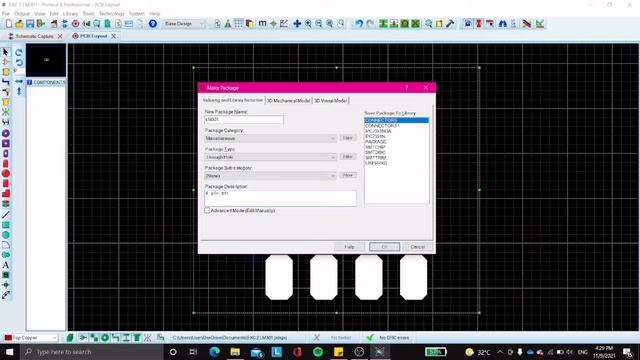Click OK in the Make Package dialog
The width and height of the screenshot is (640, 360).
click(x=384, y=247)
